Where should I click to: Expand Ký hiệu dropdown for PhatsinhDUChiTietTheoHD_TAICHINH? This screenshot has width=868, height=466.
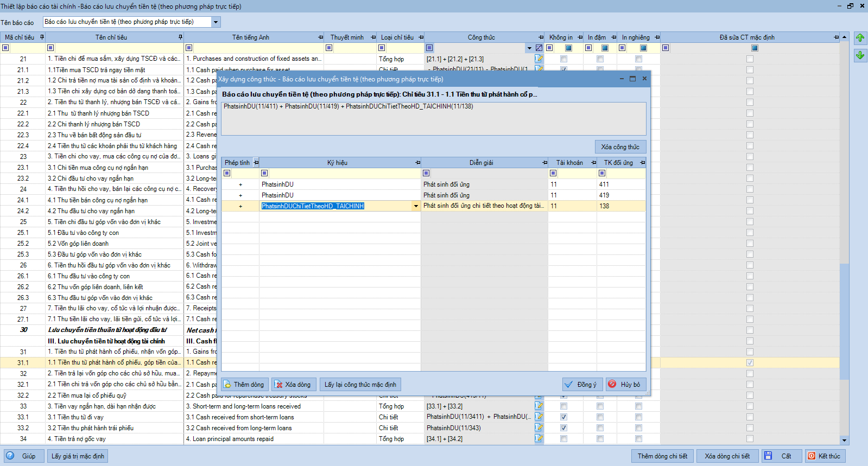point(416,206)
